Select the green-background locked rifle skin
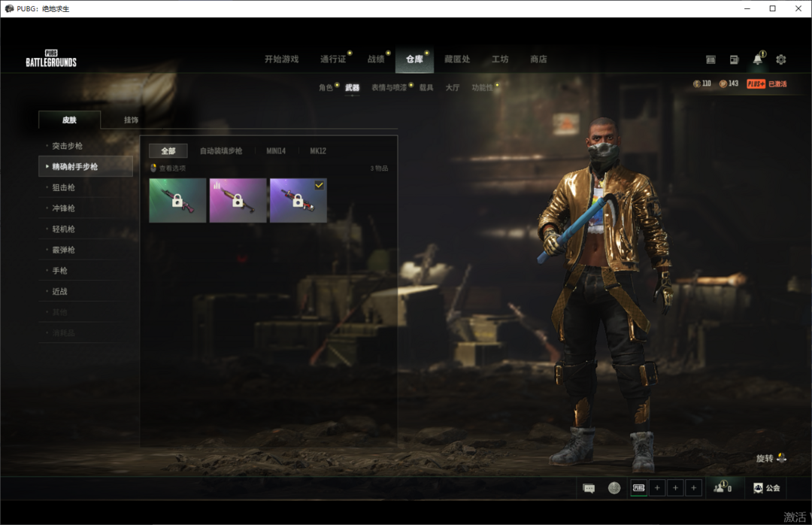Screen dimensions: 812x525 click(177, 201)
